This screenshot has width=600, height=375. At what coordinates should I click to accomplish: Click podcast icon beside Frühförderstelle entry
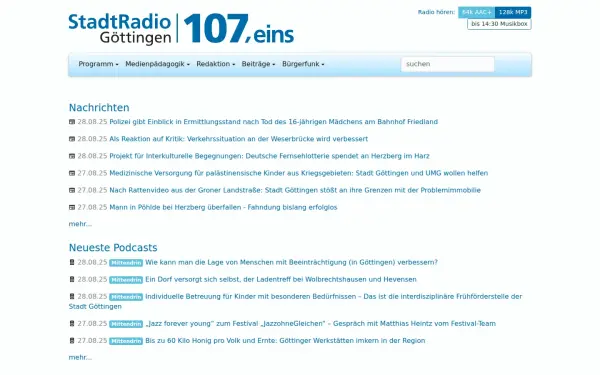72,297
